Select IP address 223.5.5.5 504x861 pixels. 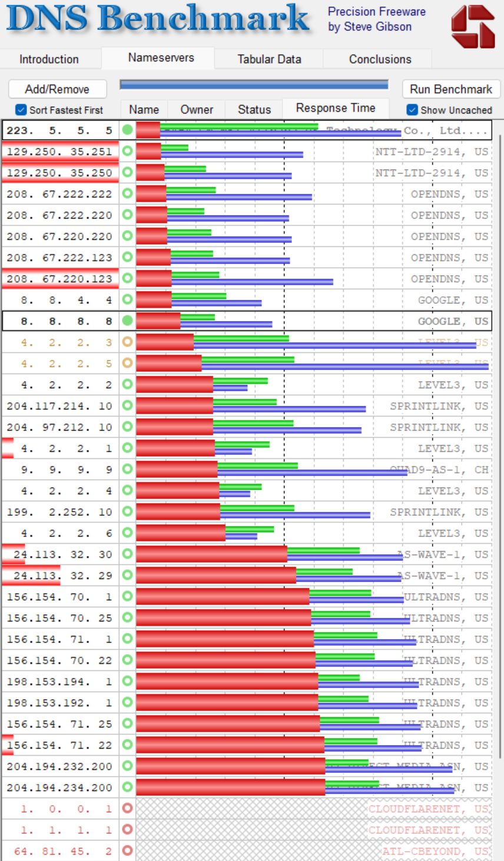pos(59,130)
